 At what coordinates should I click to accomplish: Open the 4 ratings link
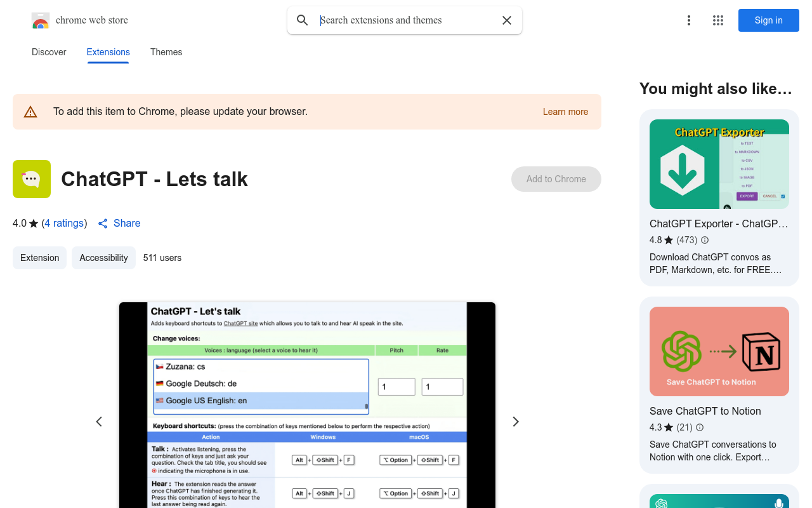[64, 224]
